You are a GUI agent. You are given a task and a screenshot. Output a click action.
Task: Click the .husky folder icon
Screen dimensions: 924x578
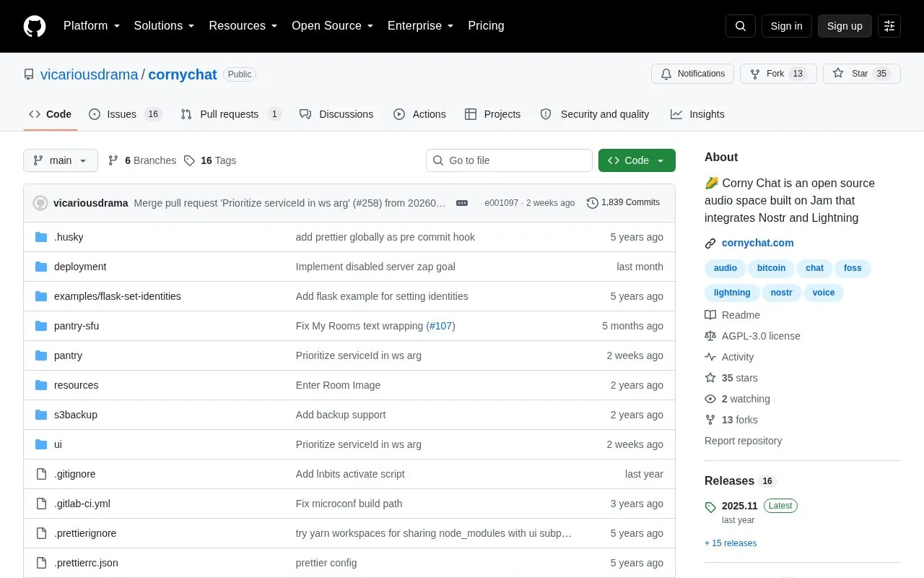[x=41, y=237]
